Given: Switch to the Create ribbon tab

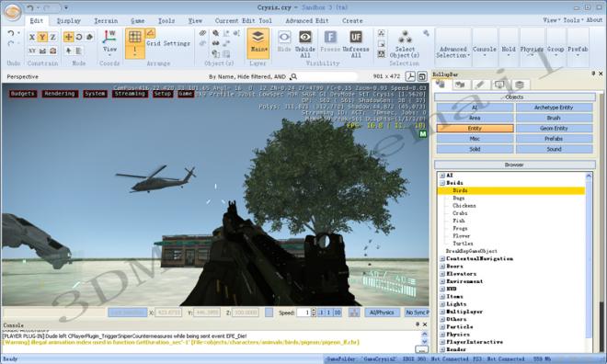Looking at the screenshot, I should coord(352,20).
